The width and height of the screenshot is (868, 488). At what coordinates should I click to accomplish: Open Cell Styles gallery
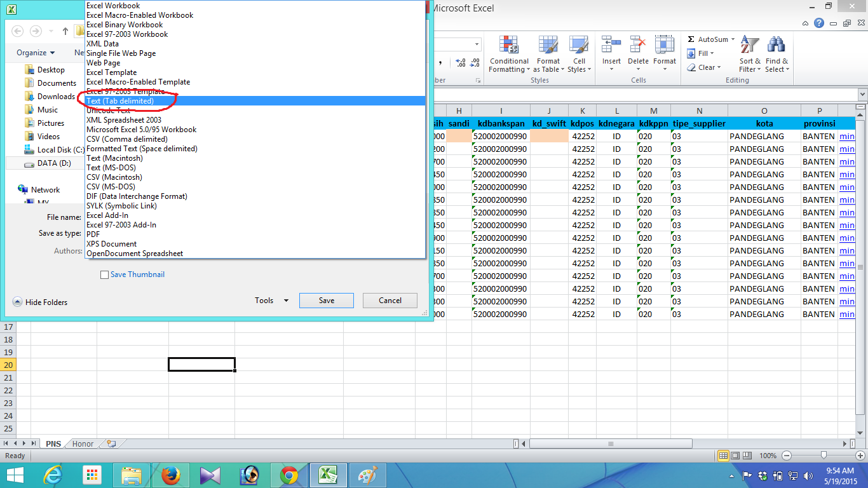[x=579, y=55]
